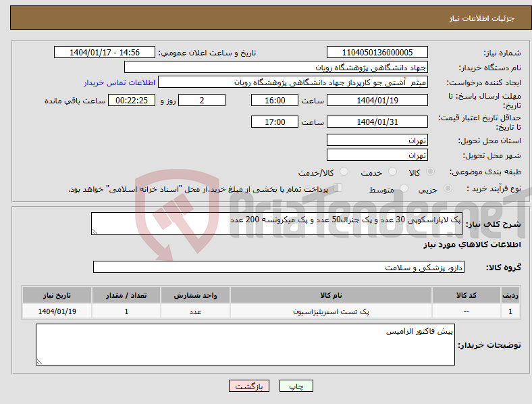Screen dimensions: 532x404
Task: Click the تعداد / مقدار column header
Action: [126, 295]
